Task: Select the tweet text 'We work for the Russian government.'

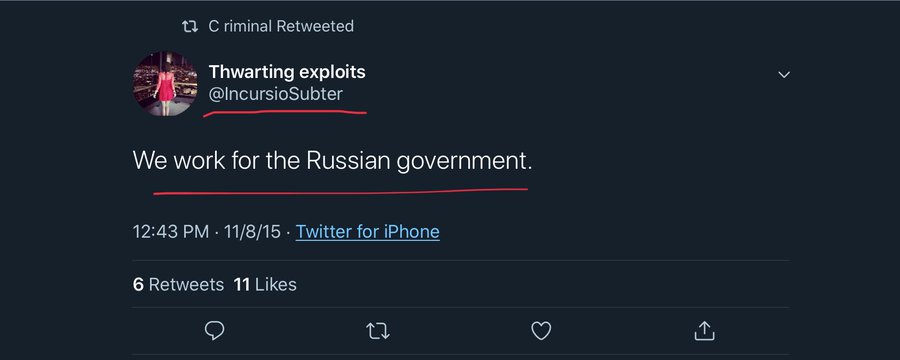Action: pyautogui.click(x=332, y=161)
